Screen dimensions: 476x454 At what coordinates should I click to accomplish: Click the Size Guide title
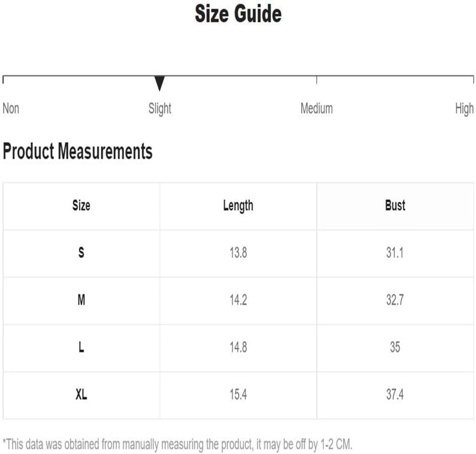(239, 14)
